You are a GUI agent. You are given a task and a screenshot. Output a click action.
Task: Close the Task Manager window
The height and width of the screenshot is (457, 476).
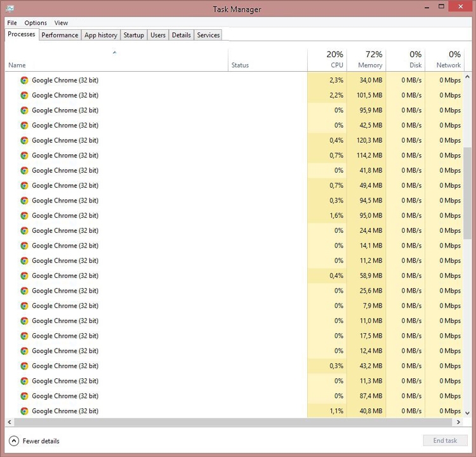[460, 6]
